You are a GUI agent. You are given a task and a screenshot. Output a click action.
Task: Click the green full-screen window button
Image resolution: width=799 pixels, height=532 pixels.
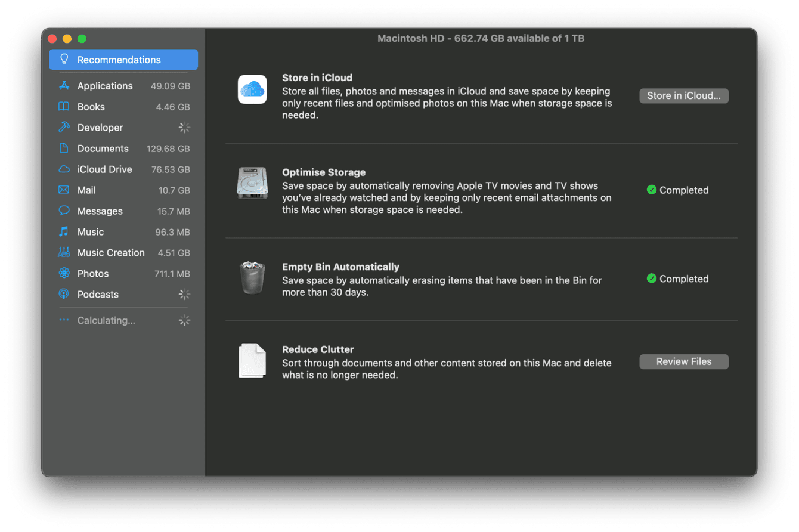click(82, 39)
